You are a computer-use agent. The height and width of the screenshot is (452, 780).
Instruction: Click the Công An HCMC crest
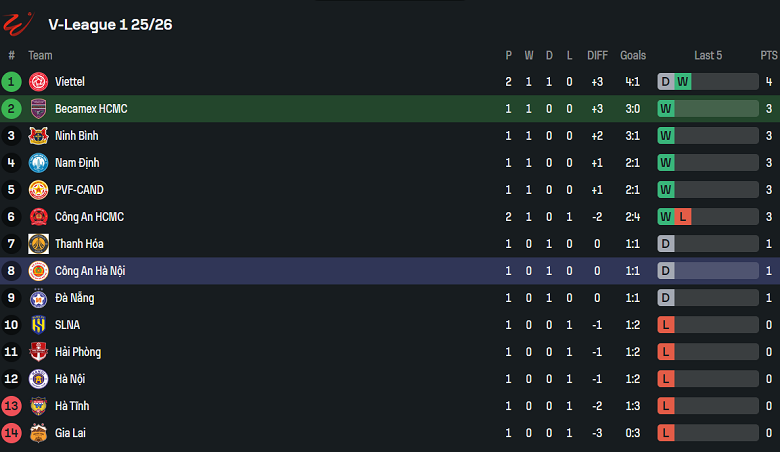click(39, 217)
